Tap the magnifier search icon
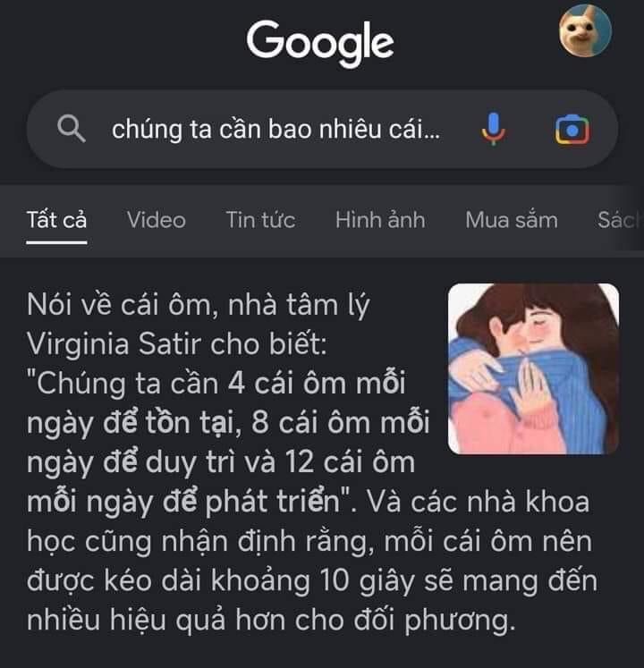Screen dimensions: 644x668 [72, 129]
